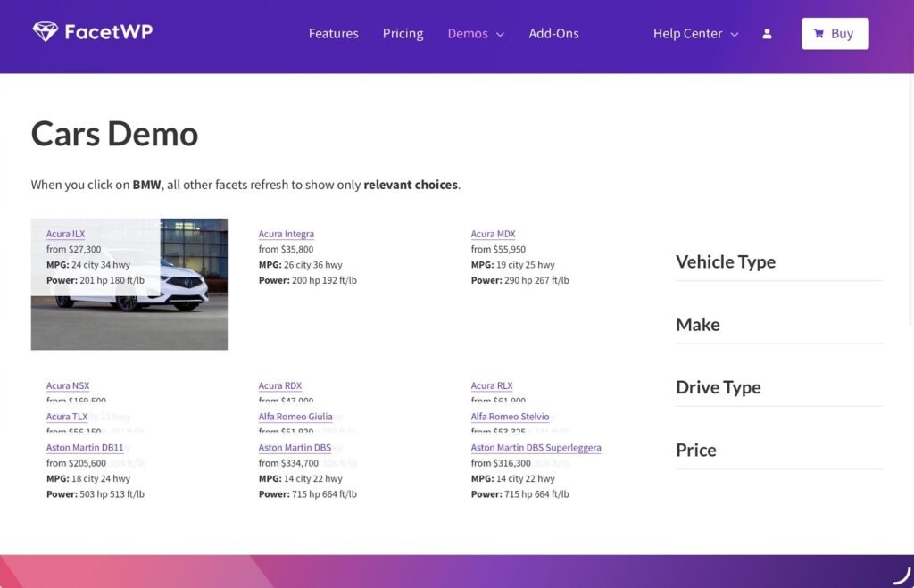914x588 pixels.
Task: Click the Buy button
Action: tap(835, 34)
